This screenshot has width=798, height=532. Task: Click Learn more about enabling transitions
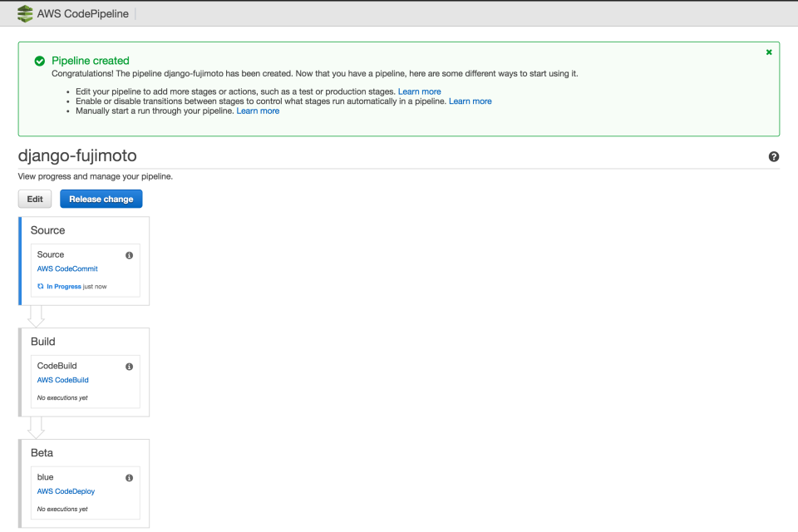click(470, 101)
